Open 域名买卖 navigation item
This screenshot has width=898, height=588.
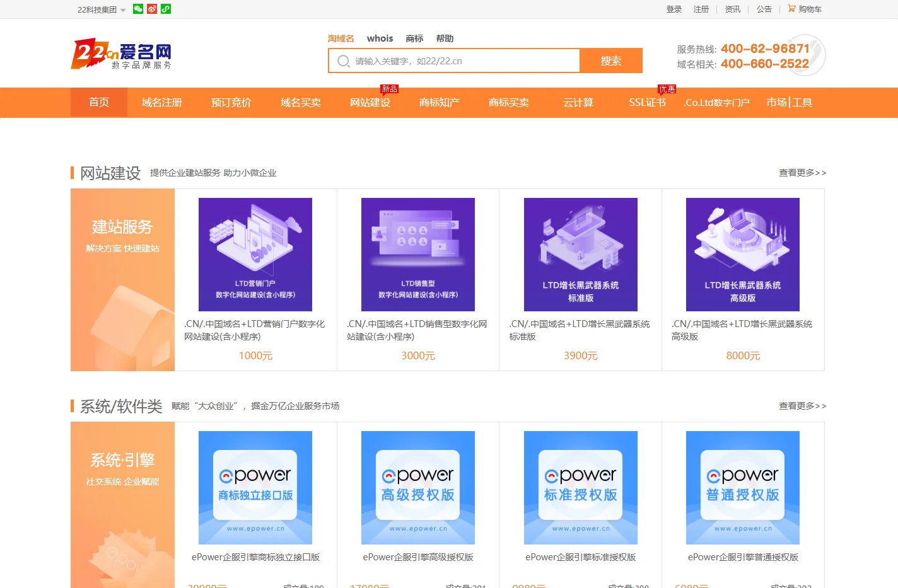tap(301, 102)
